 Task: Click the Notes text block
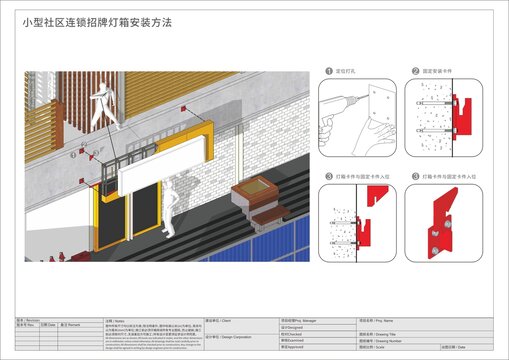(x=154, y=334)
